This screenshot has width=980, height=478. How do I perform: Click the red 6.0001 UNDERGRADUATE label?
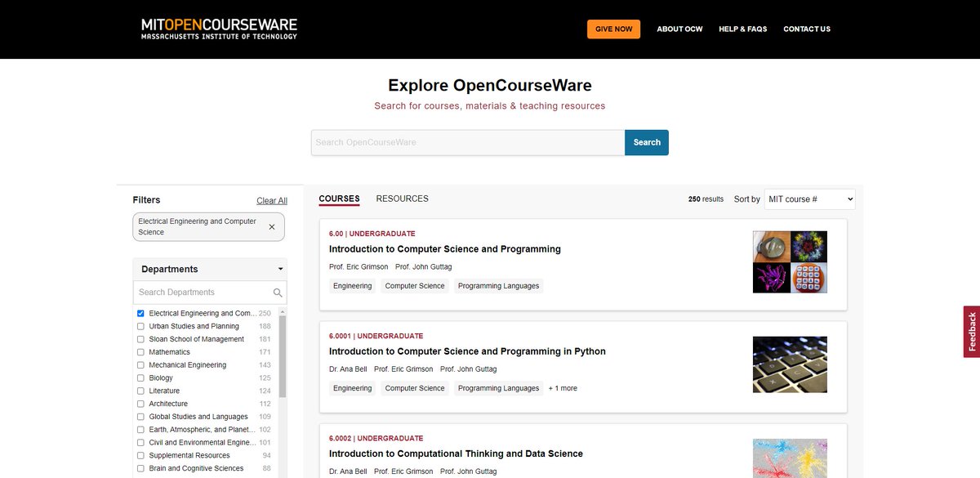(x=376, y=336)
